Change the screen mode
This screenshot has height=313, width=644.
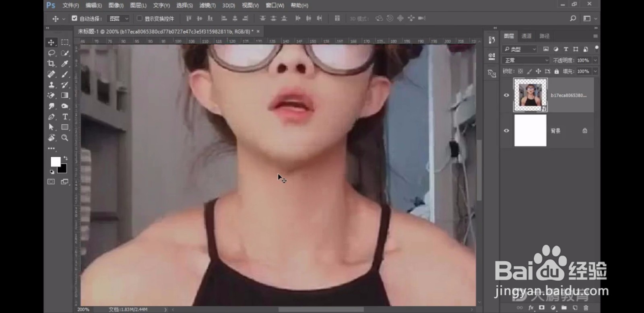point(64,182)
